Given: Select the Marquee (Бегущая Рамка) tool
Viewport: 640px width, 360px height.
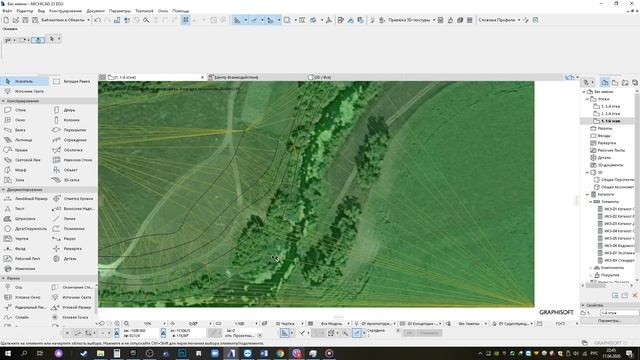Looking at the screenshot, I should pyautogui.click(x=73, y=81).
